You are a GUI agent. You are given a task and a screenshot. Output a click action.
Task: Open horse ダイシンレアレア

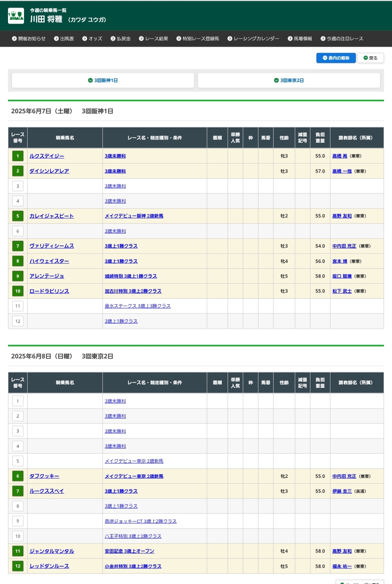49,171
